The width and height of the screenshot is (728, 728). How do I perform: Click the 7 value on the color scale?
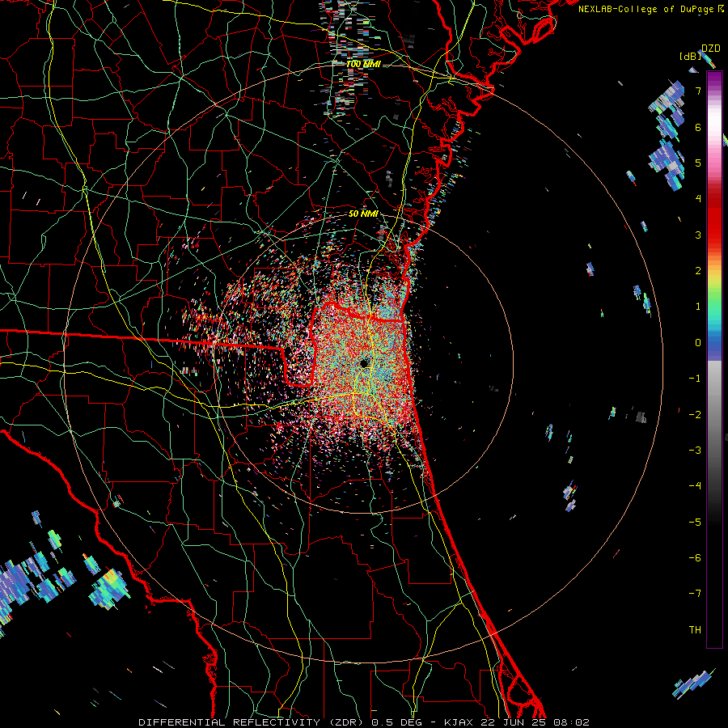click(698, 91)
